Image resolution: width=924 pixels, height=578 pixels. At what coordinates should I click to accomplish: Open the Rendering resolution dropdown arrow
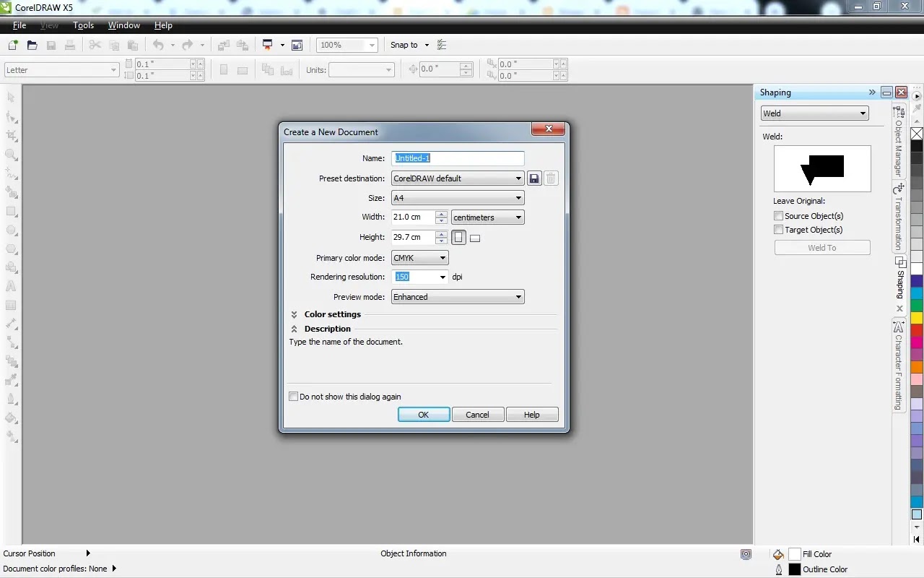pyautogui.click(x=442, y=277)
